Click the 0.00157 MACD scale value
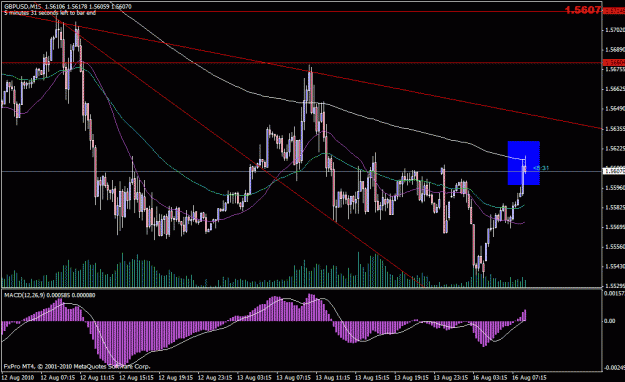 (x=614, y=293)
